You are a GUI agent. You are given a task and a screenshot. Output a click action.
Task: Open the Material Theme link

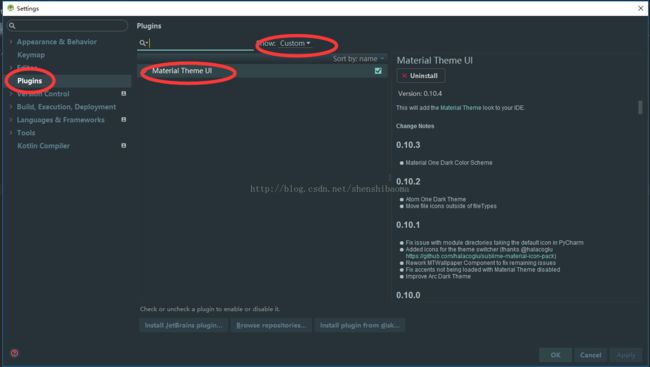461,108
